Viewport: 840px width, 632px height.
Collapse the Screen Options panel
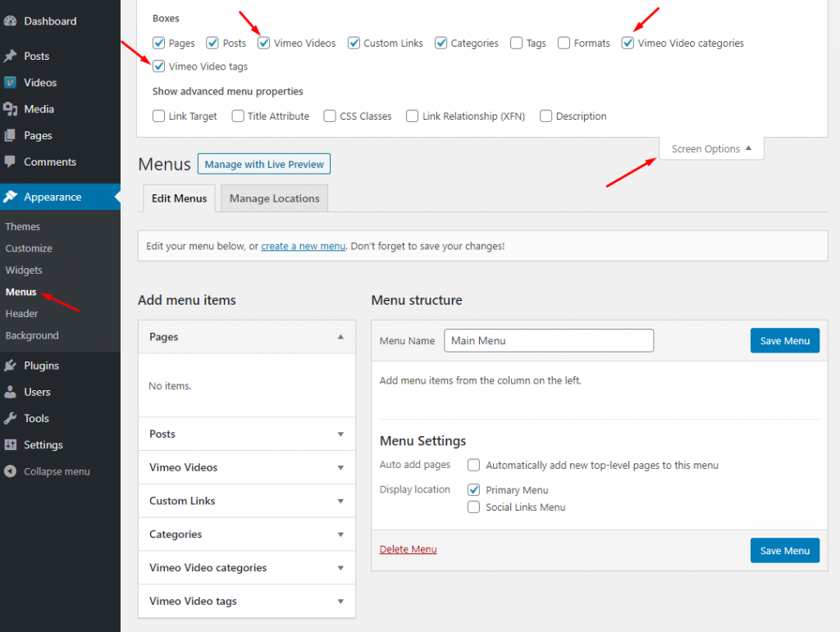point(711,148)
